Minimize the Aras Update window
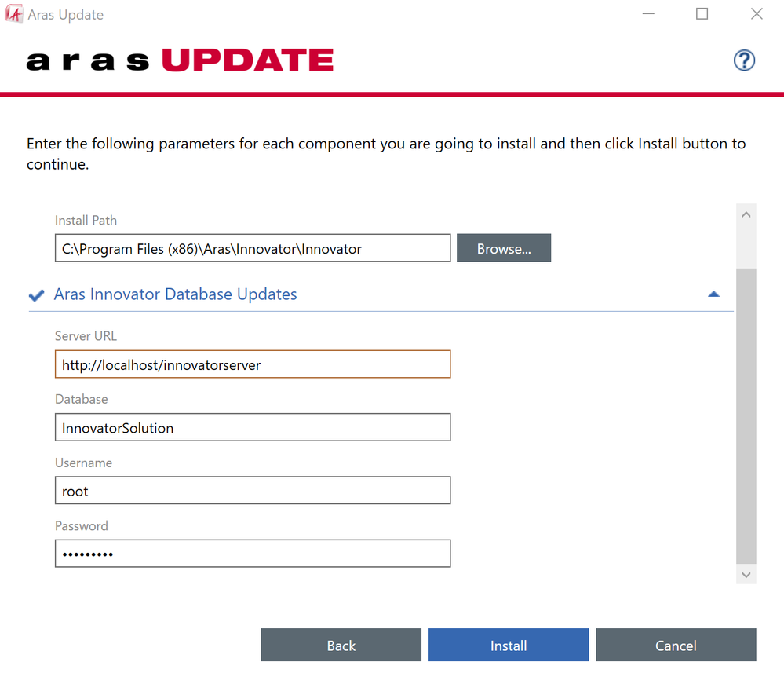The height and width of the screenshot is (695, 784). [647, 14]
